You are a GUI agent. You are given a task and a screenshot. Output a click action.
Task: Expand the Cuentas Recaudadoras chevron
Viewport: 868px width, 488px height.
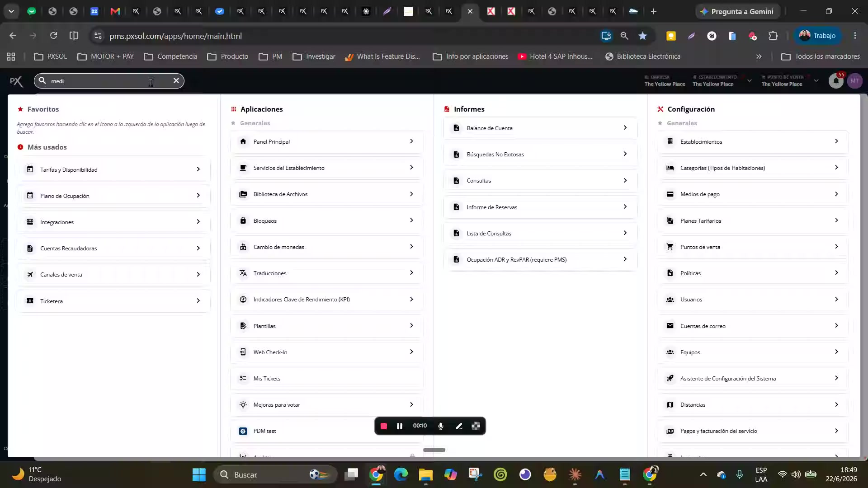(198, 248)
